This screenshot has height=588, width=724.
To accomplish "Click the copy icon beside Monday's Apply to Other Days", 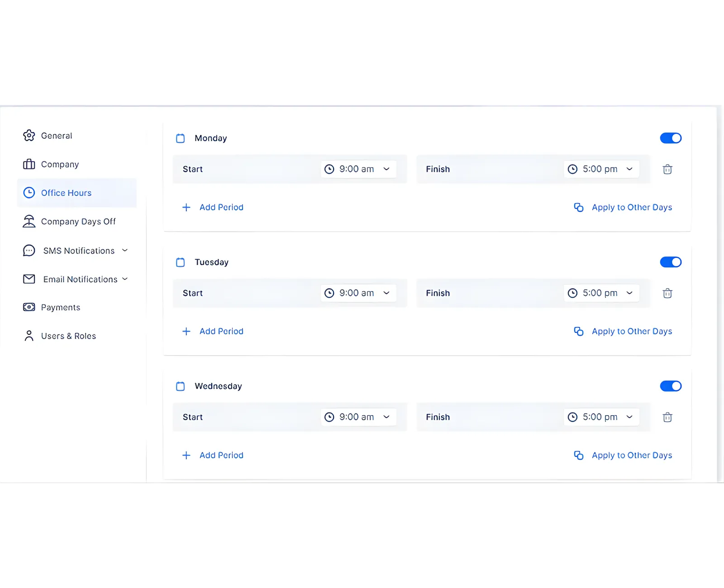I will click(x=578, y=207).
